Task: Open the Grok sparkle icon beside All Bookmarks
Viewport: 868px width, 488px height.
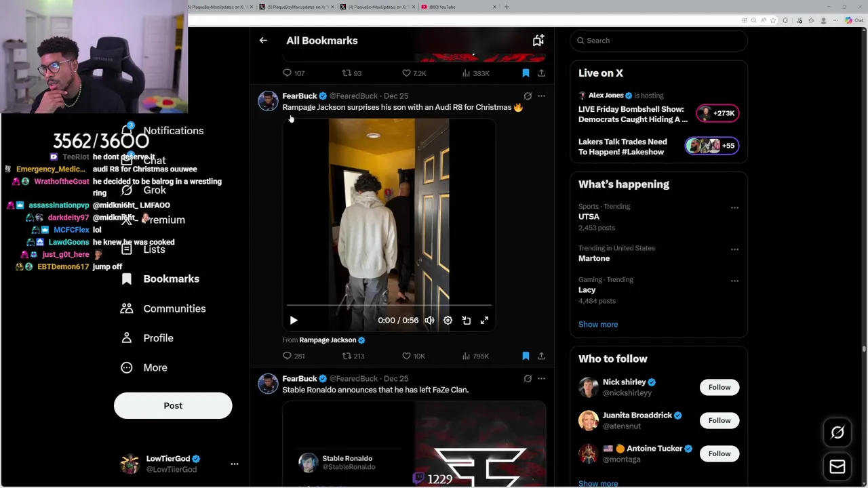Action: (538, 41)
